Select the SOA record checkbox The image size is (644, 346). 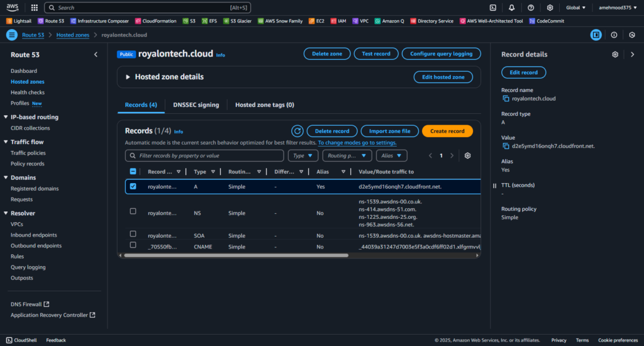pyautogui.click(x=133, y=234)
